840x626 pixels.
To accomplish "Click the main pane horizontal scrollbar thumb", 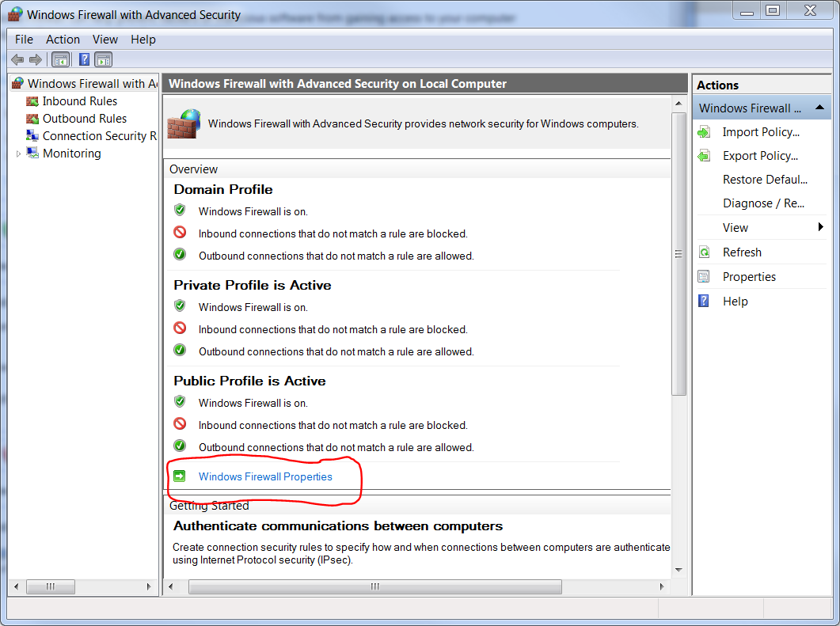I will point(375,586).
